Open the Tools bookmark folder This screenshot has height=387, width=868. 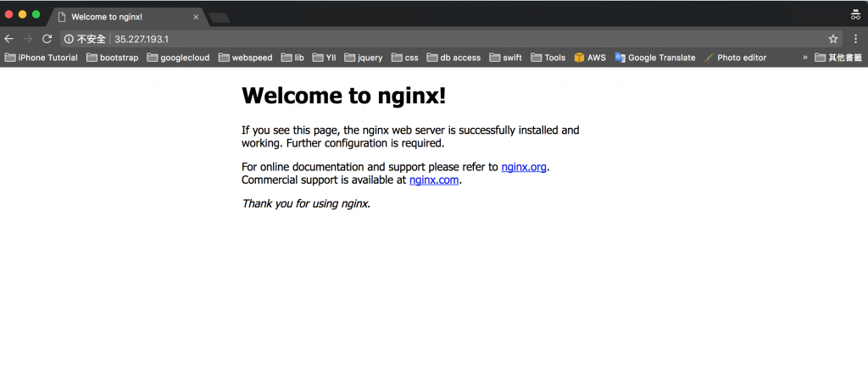tap(548, 58)
